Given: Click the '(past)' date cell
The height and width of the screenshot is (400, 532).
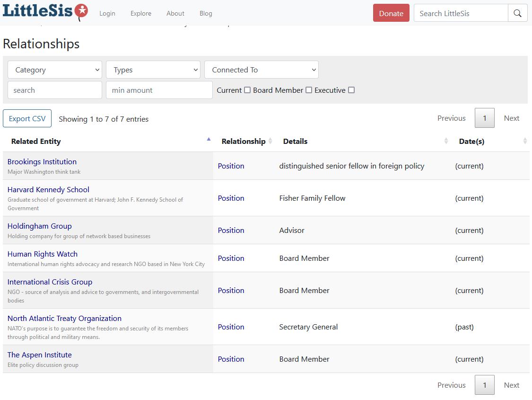Looking at the screenshot, I should (x=464, y=327).
